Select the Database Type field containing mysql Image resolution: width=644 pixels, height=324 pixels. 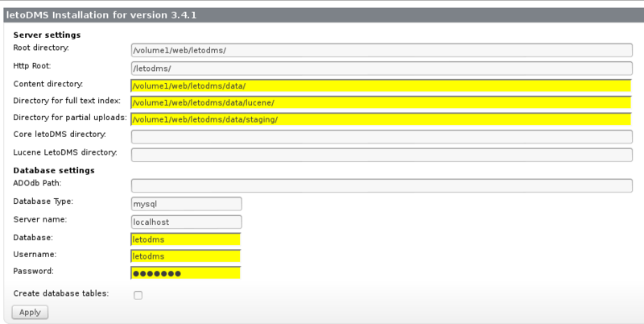[186, 205]
